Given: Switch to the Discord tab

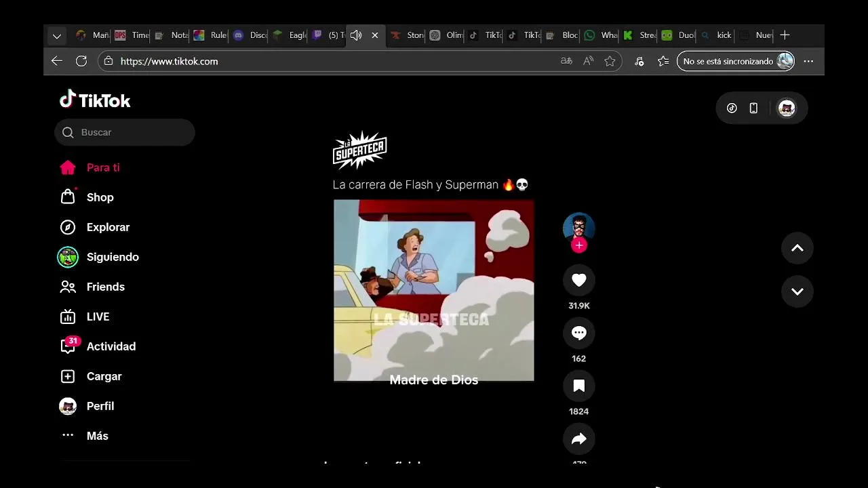Looking at the screenshot, I should 250,35.
